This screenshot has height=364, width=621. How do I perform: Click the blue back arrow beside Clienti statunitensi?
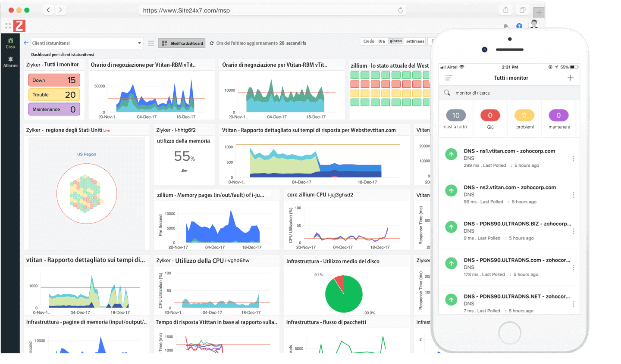click(26, 43)
